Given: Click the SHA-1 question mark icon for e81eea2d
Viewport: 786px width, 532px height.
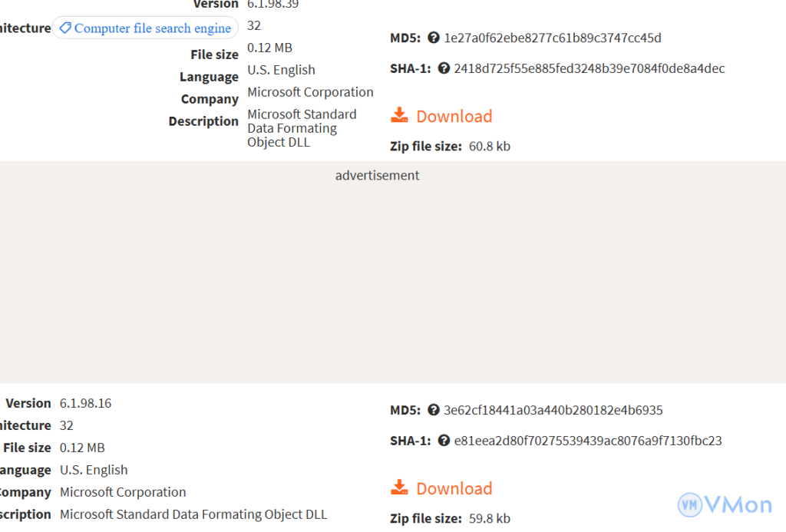Looking at the screenshot, I should pos(444,441).
